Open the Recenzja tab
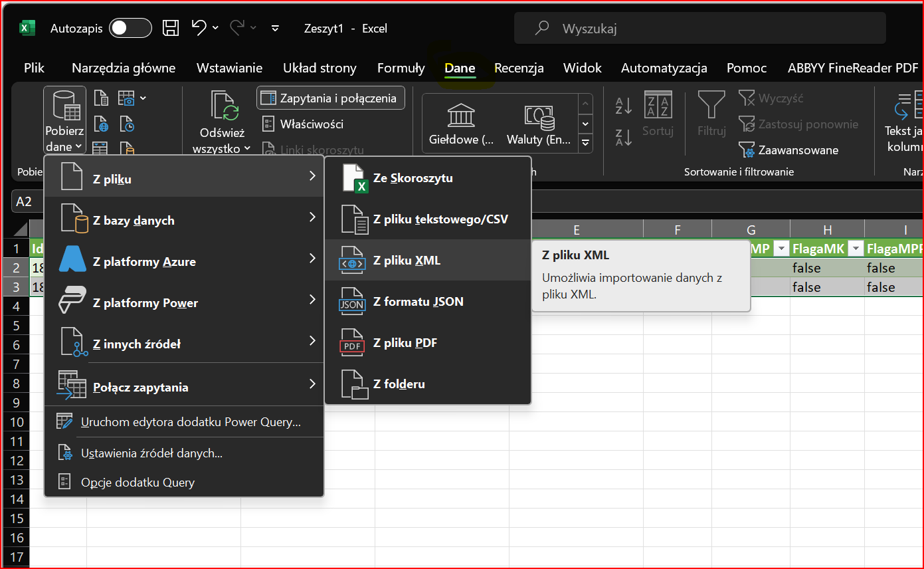The image size is (924, 569). click(519, 68)
